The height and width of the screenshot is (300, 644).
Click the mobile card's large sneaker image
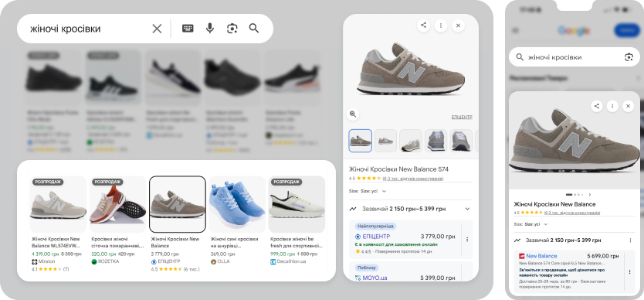pyautogui.click(x=575, y=140)
